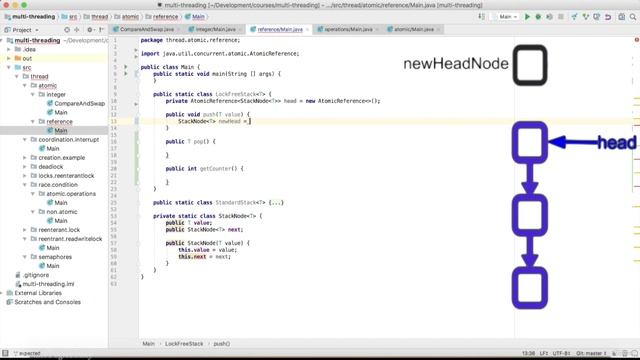Image resolution: width=640 pixels, height=360 pixels.
Task: Expand folded StandardStack class body {...}
Action: pyautogui.click(x=276, y=202)
